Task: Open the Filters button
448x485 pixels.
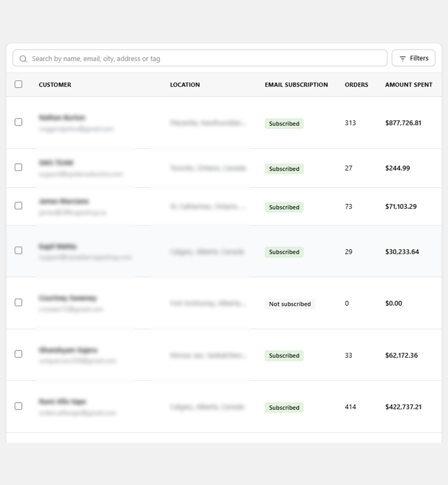Action: pos(413,58)
